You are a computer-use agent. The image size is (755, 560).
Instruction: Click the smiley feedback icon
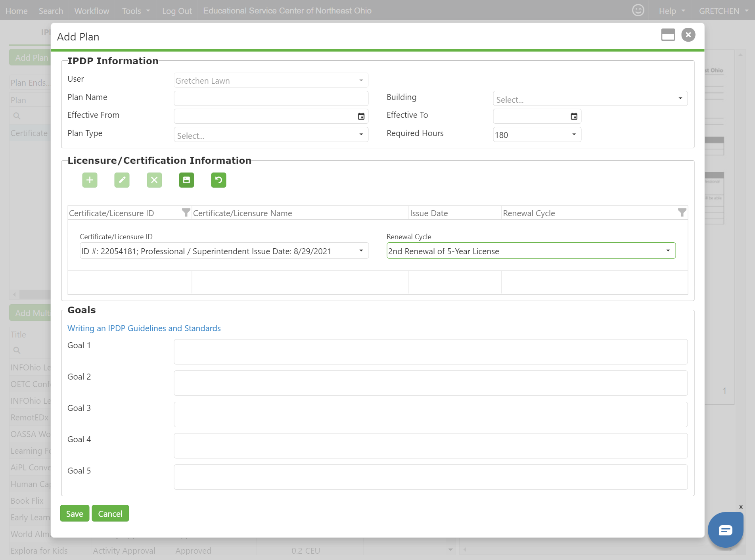point(638,10)
